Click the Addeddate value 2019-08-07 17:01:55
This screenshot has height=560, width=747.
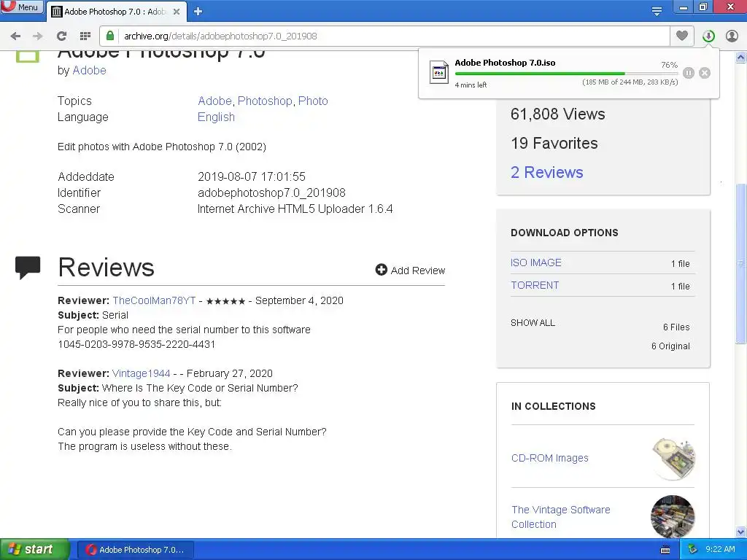click(252, 176)
